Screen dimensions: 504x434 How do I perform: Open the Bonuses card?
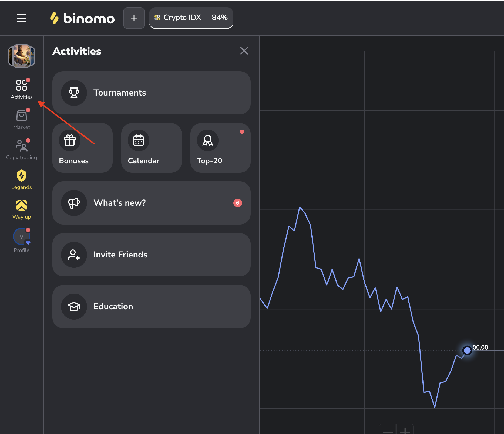(83, 148)
